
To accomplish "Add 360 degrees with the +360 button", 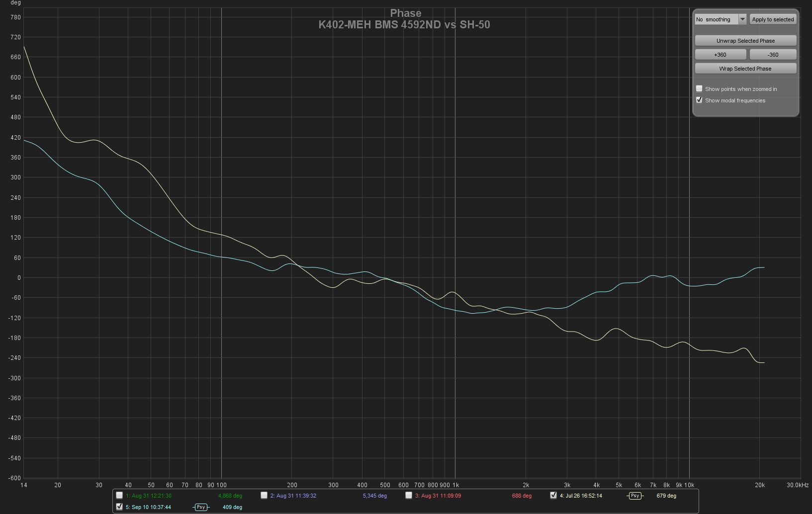I will (x=720, y=55).
